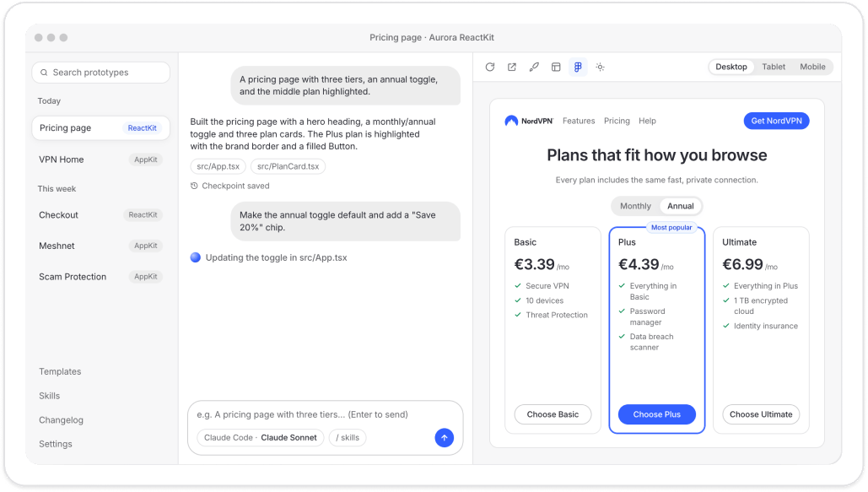Click the first three-tiers prompt message
868x492 pixels.
point(346,85)
